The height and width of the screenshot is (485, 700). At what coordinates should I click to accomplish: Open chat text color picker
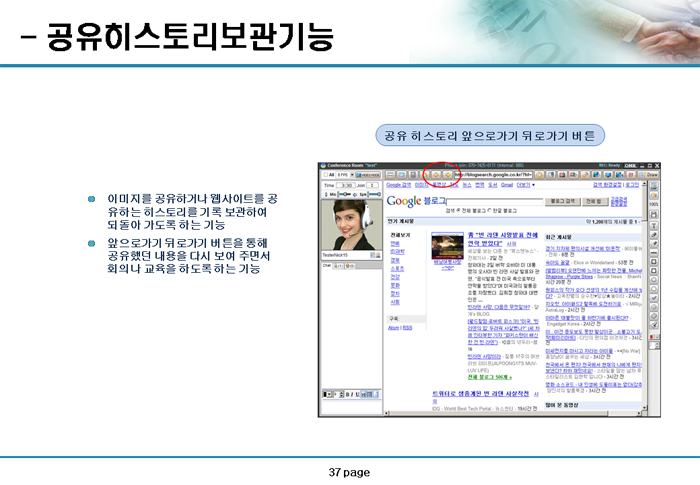(x=328, y=394)
